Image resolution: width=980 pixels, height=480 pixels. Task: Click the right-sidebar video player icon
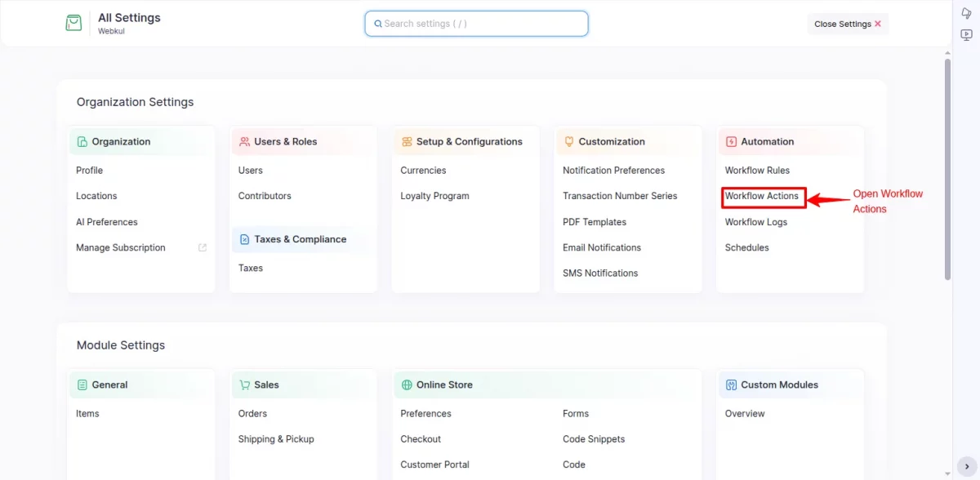point(966,35)
